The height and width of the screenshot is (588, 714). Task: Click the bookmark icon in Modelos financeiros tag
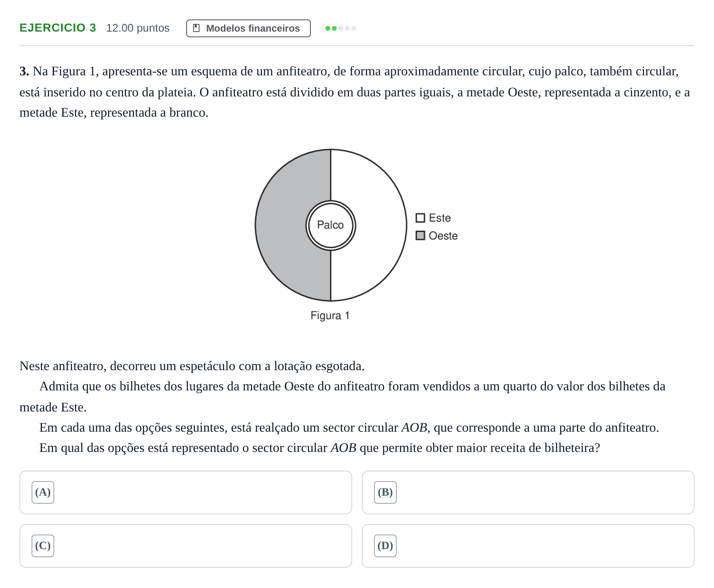pyautogui.click(x=196, y=28)
